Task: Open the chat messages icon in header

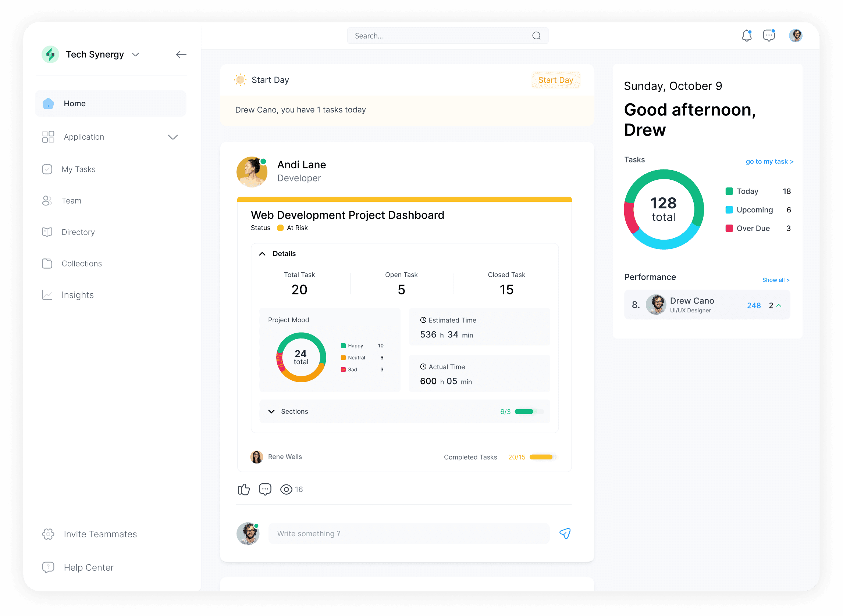Action: (x=769, y=36)
